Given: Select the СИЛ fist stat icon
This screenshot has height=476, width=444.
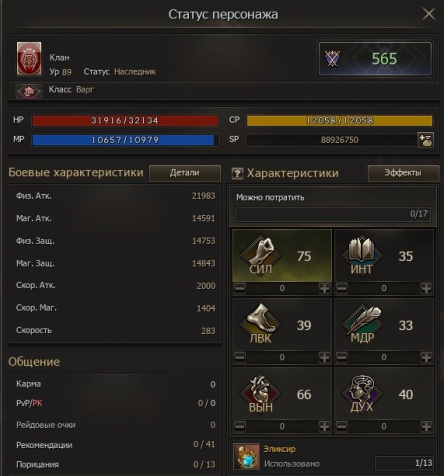Looking at the screenshot, I should tap(260, 255).
